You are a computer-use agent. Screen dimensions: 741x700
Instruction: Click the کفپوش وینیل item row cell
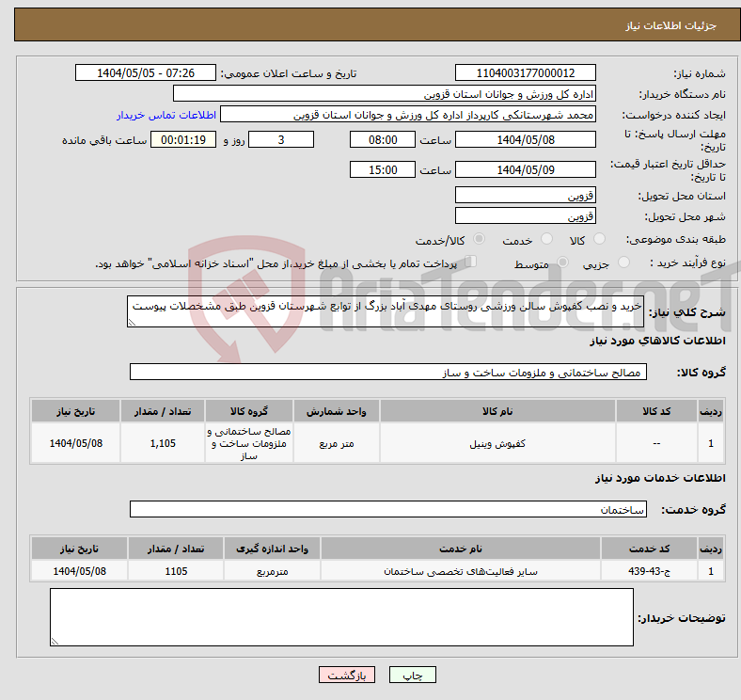(497, 443)
